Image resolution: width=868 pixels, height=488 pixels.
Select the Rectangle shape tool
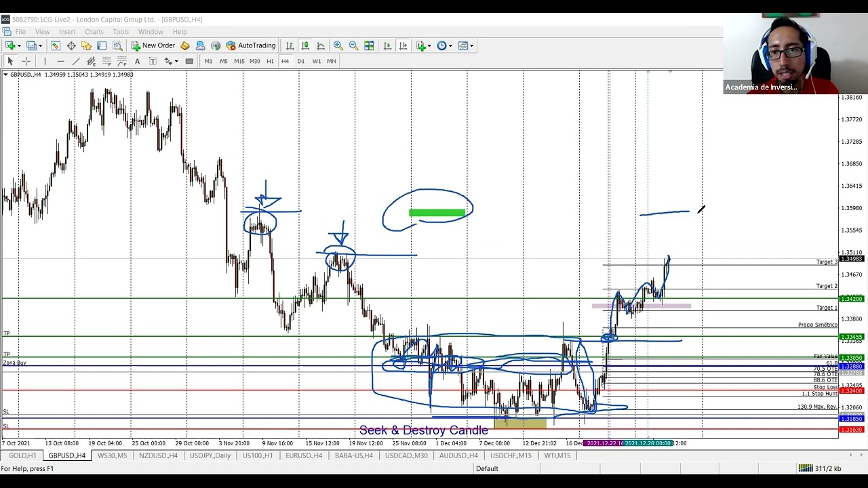[x=189, y=61]
